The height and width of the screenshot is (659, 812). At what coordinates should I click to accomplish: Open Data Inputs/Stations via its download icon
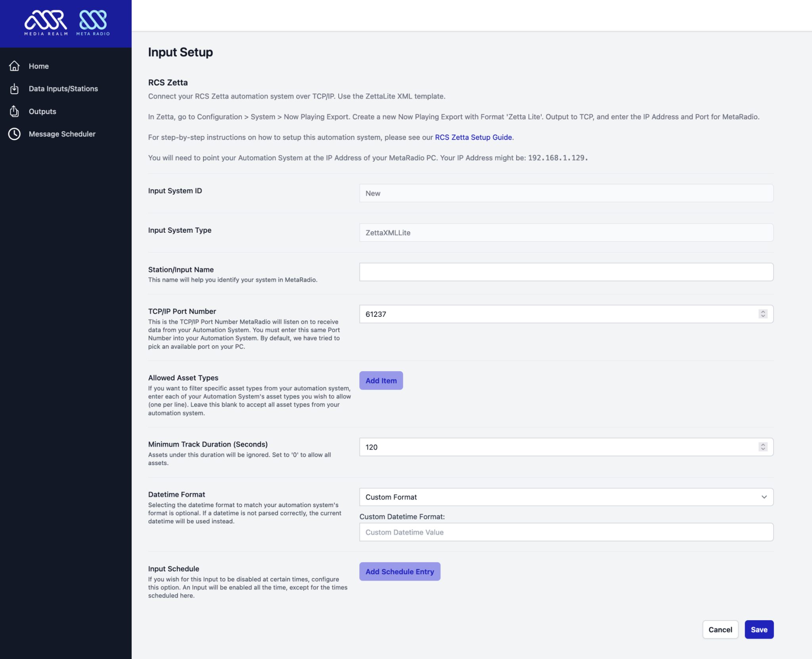coord(14,88)
